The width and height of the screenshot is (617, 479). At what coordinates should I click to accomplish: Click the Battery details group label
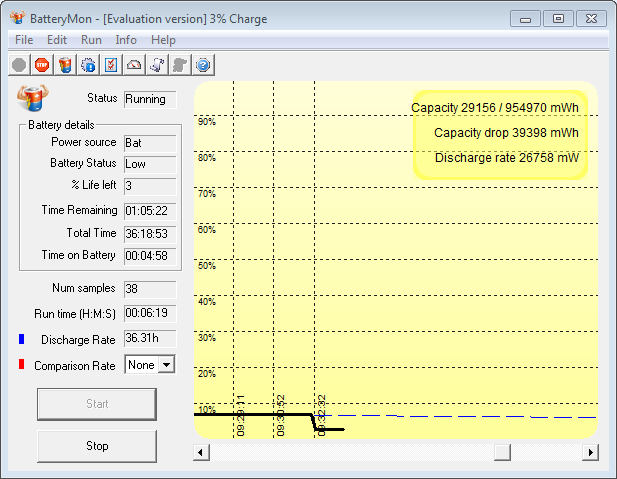pyautogui.click(x=61, y=125)
